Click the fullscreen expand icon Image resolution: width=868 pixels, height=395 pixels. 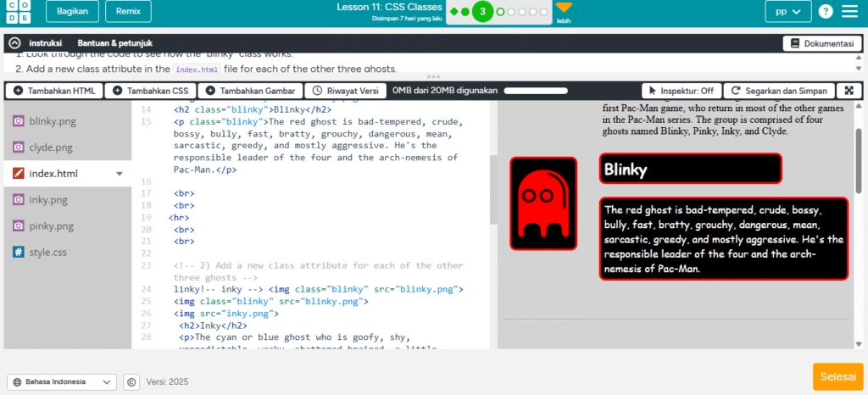coord(849,91)
